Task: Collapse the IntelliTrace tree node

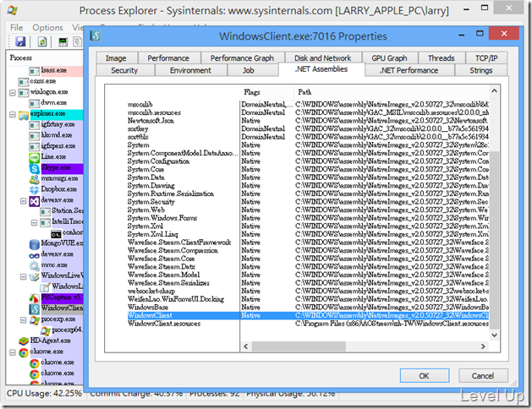Action: (35, 222)
